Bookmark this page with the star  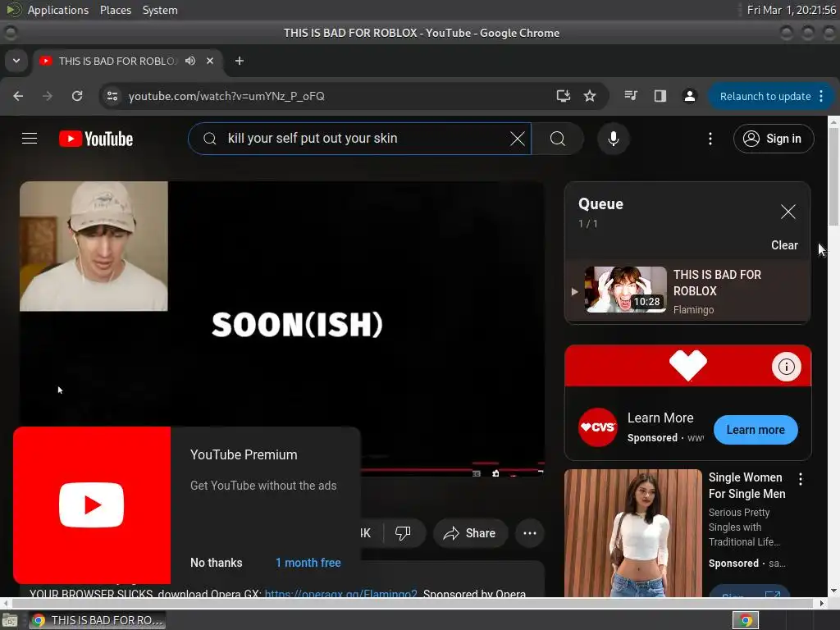tap(590, 96)
